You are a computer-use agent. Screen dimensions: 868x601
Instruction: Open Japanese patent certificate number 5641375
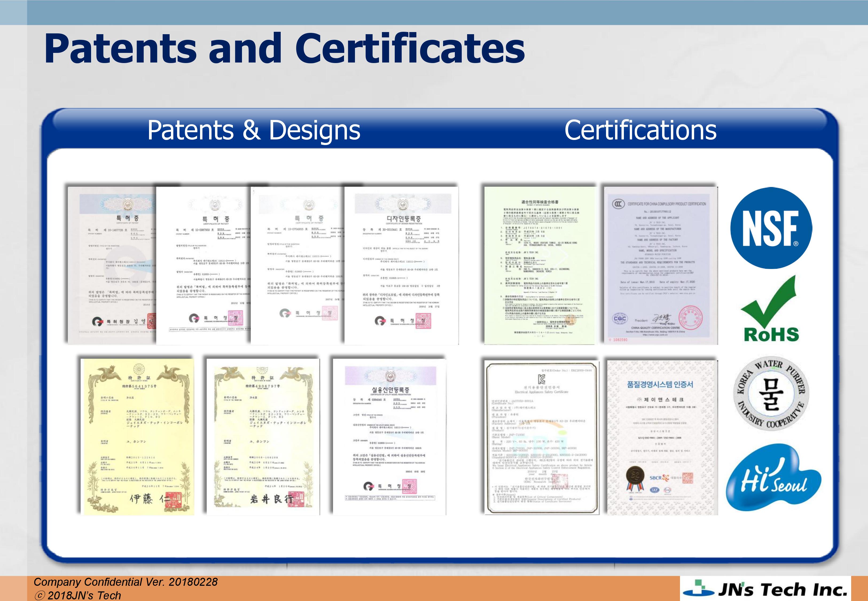(x=137, y=437)
